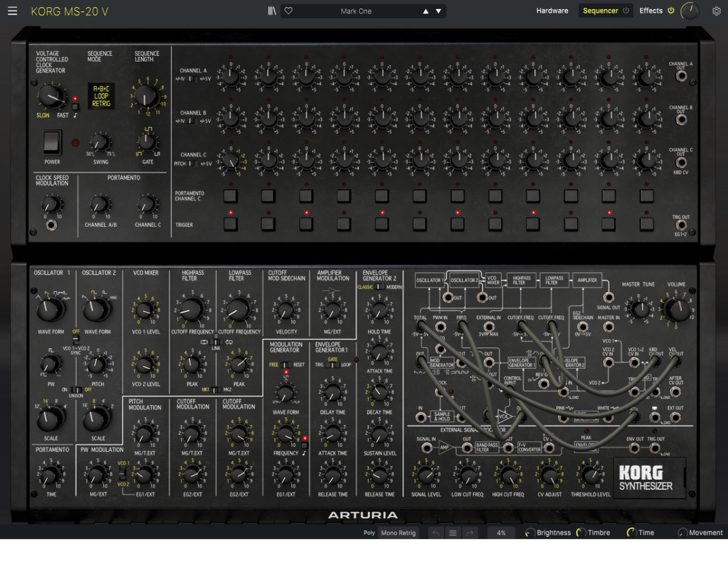Click the Master Tune knob
Viewport: 728px width, 575px height.
click(x=640, y=309)
